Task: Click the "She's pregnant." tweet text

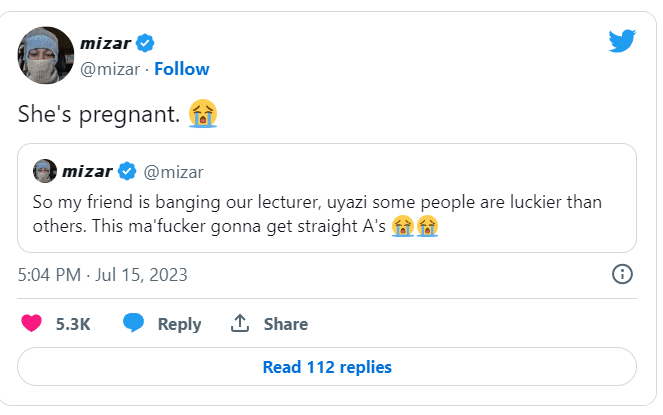Action: (100, 113)
